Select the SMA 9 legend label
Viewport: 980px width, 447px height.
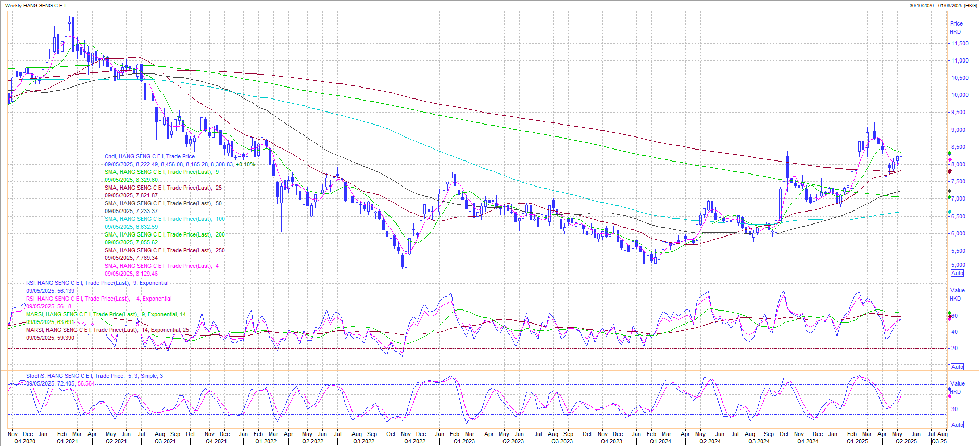[161, 172]
